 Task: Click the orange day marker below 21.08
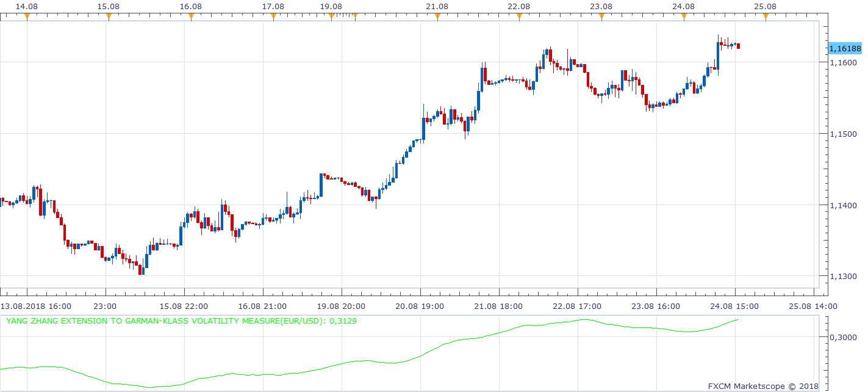(x=437, y=16)
